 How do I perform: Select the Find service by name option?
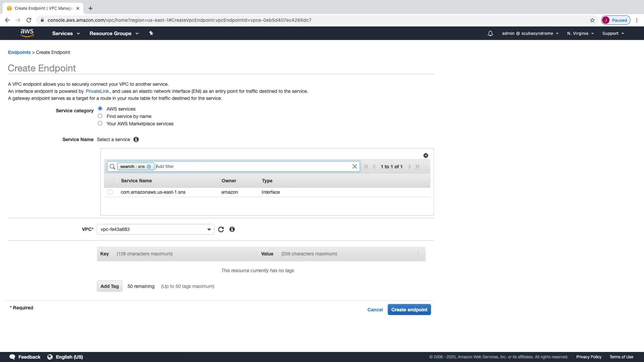pos(100,116)
